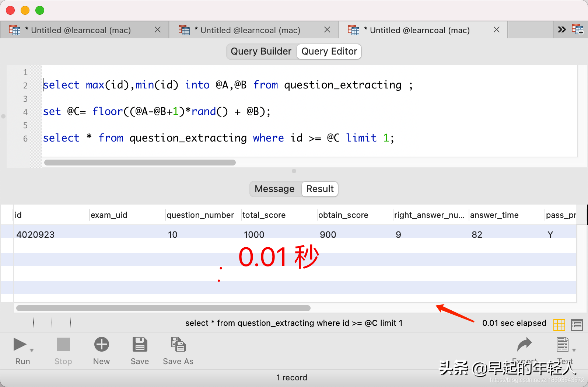Run the query with the Run button
The width and height of the screenshot is (588, 387).
coord(20,345)
